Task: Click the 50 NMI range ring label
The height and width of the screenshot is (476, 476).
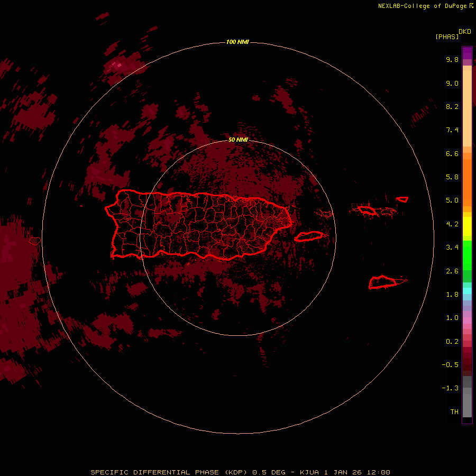Action: click(238, 140)
